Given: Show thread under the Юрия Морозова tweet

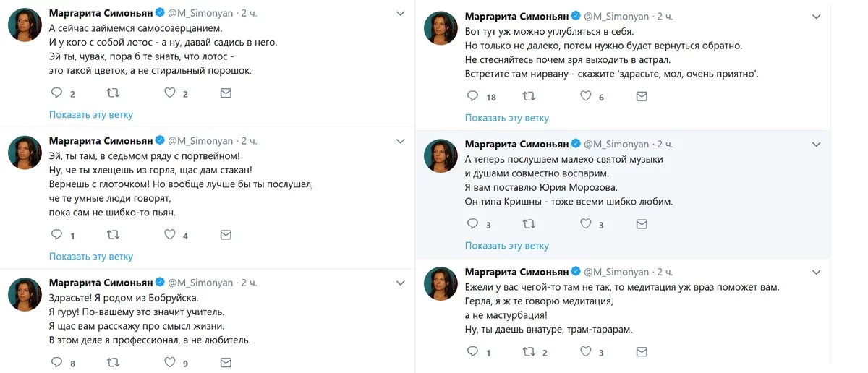Looking at the screenshot, I should tap(507, 246).
